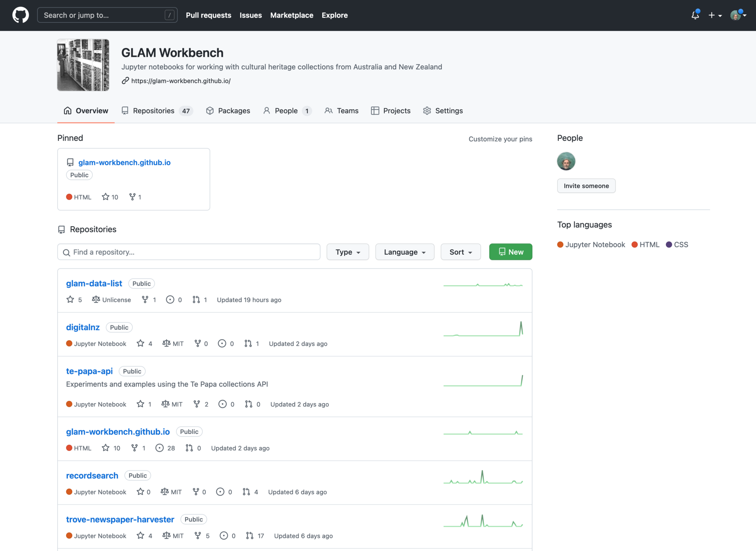
Task: Open the Type filter dropdown
Action: pos(348,252)
